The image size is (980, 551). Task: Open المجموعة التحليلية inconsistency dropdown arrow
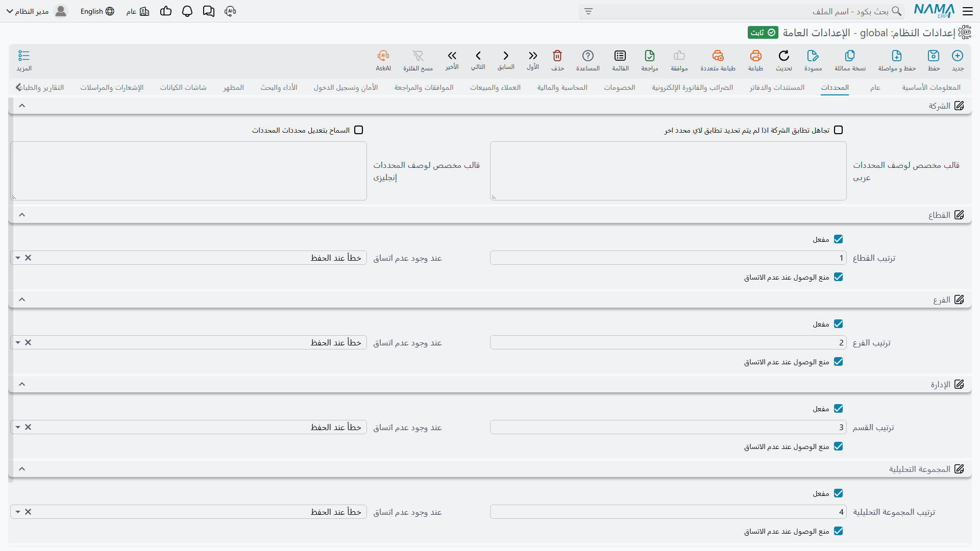[18, 512]
